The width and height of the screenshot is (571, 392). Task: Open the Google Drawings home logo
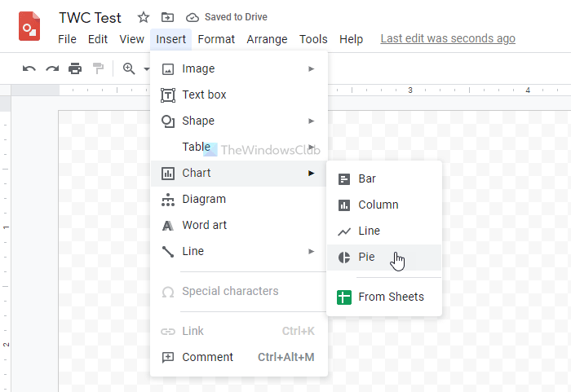30,27
